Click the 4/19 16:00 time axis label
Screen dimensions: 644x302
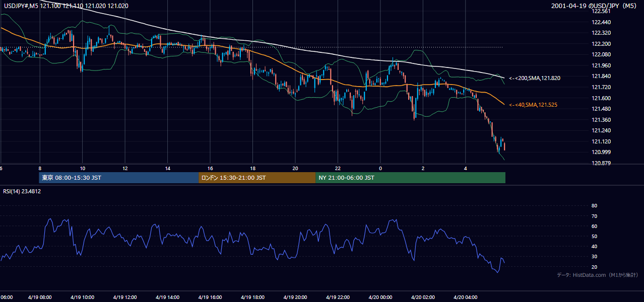click(x=210, y=297)
